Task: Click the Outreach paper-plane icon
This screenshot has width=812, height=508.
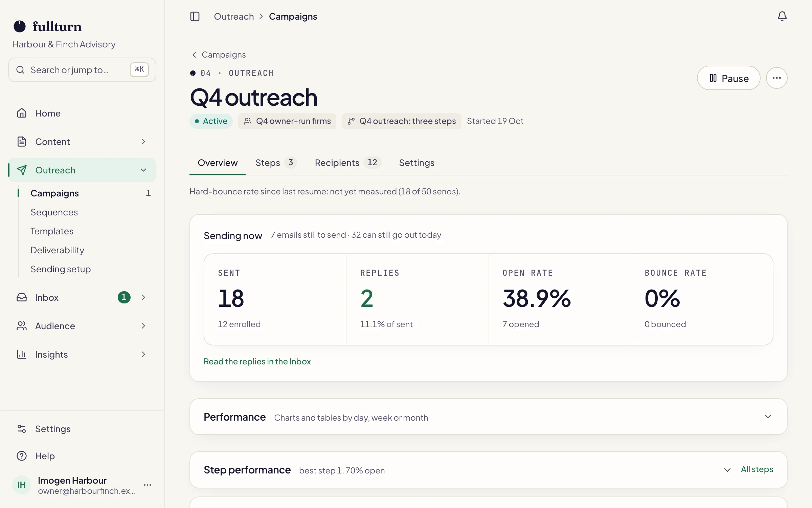Action: click(x=22, y=170)
